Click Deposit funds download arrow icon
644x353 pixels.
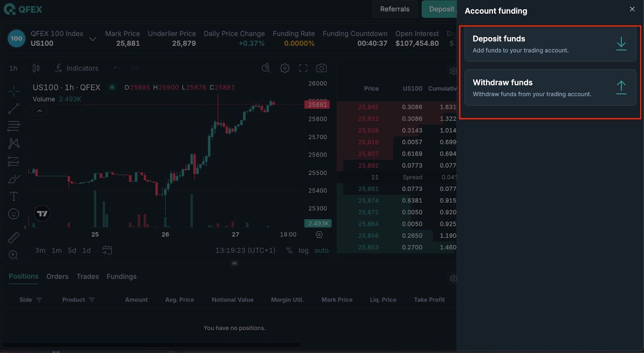point(621,43)
